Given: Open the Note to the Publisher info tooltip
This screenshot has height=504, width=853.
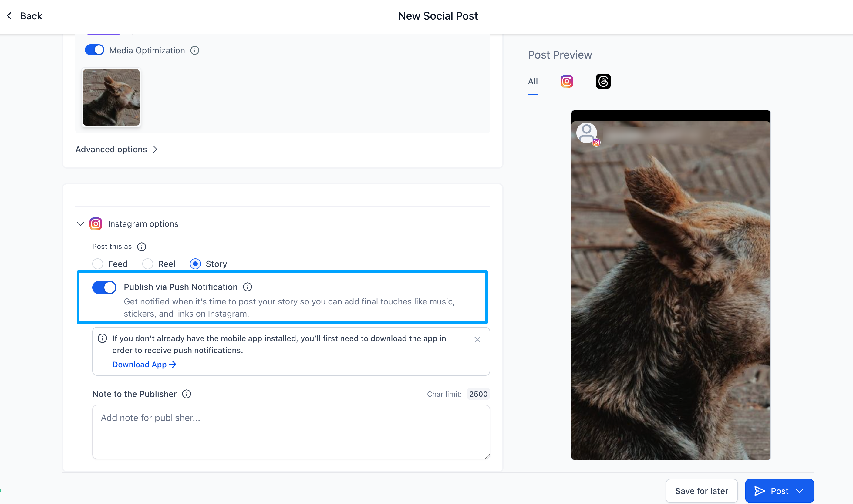Looking at the screenshot, I should pyautogui.click(x=187, y=394).
